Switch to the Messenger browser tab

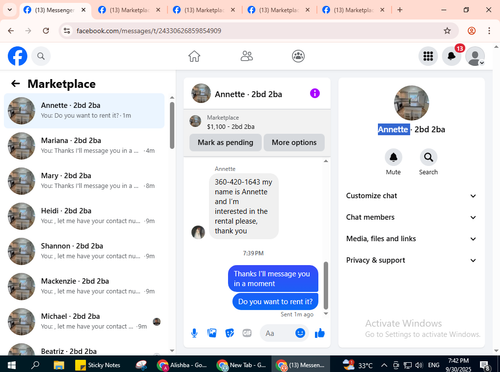[x=53, y=10]
